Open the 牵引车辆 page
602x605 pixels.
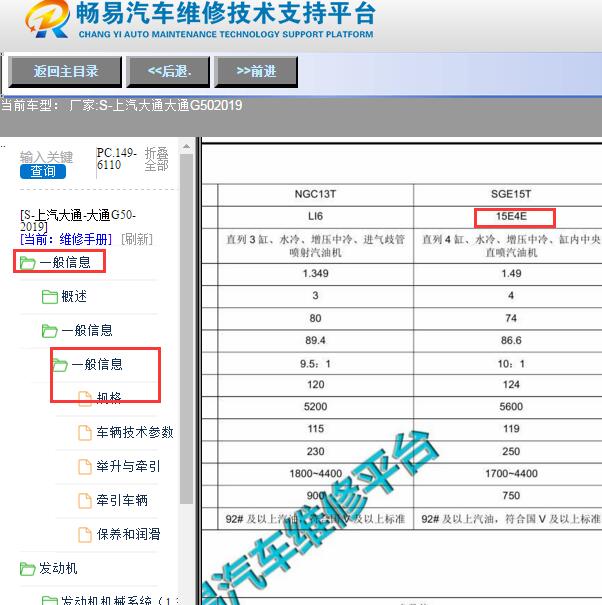(122, 500)
